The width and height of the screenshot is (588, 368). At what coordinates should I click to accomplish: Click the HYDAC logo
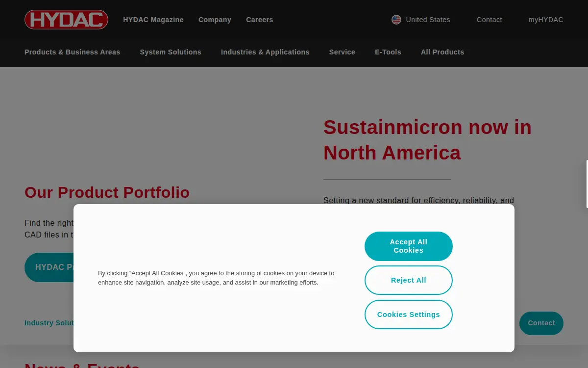point(66,20)
